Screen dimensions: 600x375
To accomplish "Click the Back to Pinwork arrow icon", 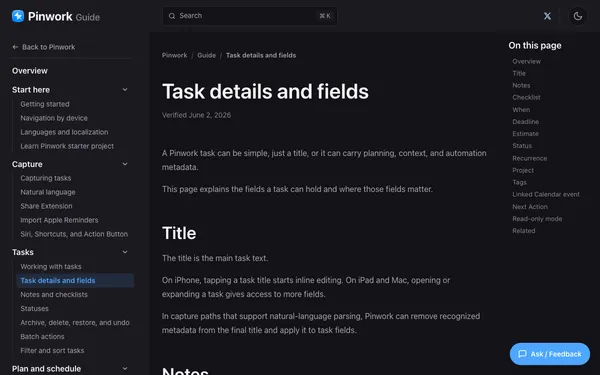I will pos(15,47).
